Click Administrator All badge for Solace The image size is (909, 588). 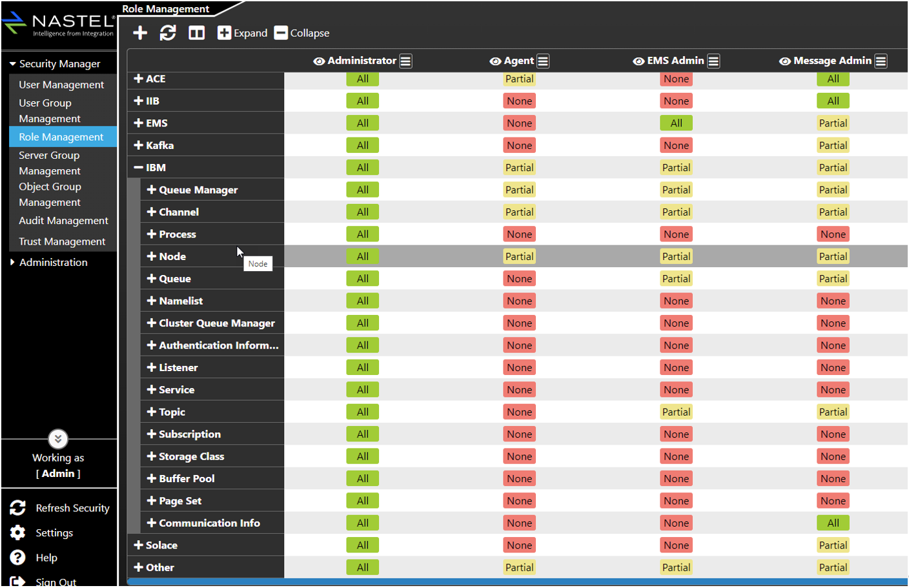point(363,545)
